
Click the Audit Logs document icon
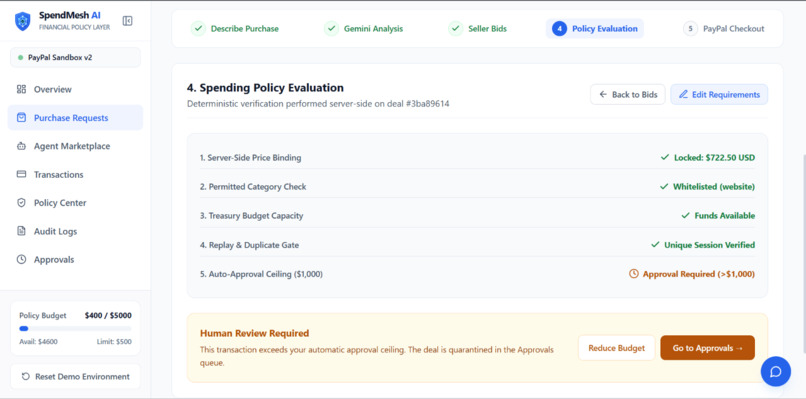tap(21, 231)
